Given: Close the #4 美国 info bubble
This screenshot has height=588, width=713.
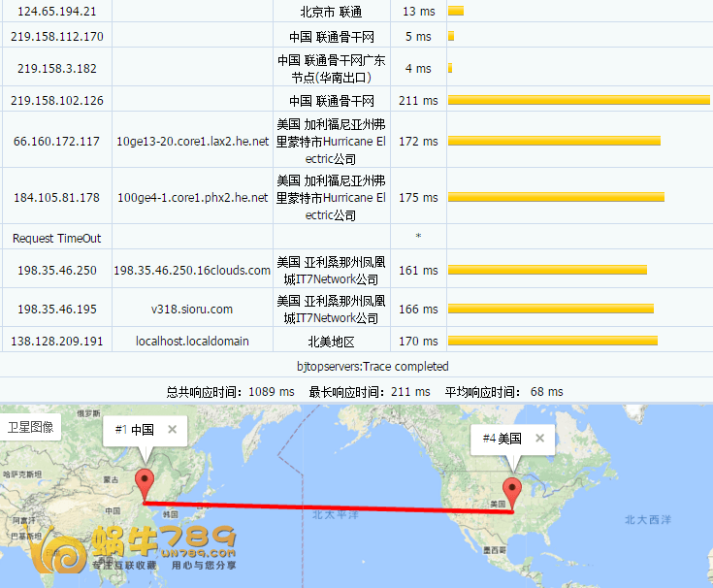Looking at the screenshot, I should pos(539,438).
